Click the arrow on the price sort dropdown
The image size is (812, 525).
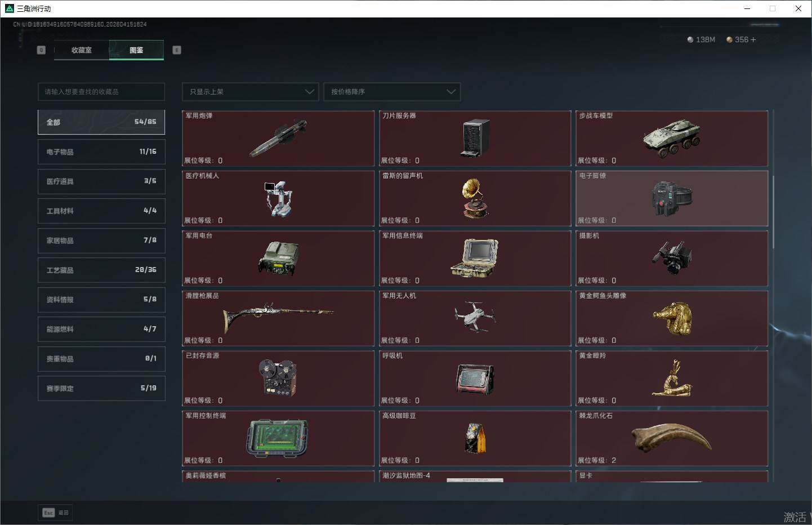tap(450, 92)
